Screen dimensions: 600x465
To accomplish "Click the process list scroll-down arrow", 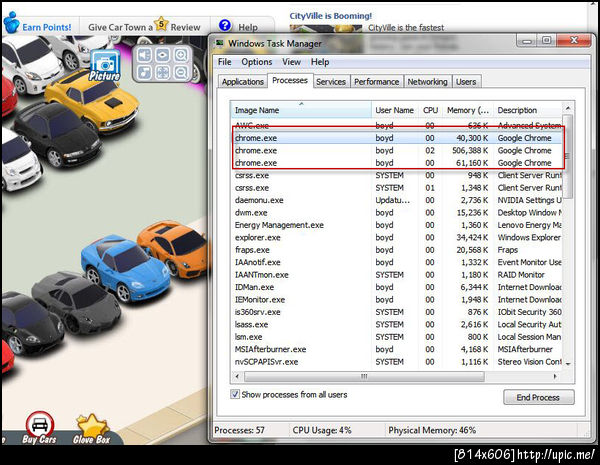I will pyautogui.click(x=568, y=364).
